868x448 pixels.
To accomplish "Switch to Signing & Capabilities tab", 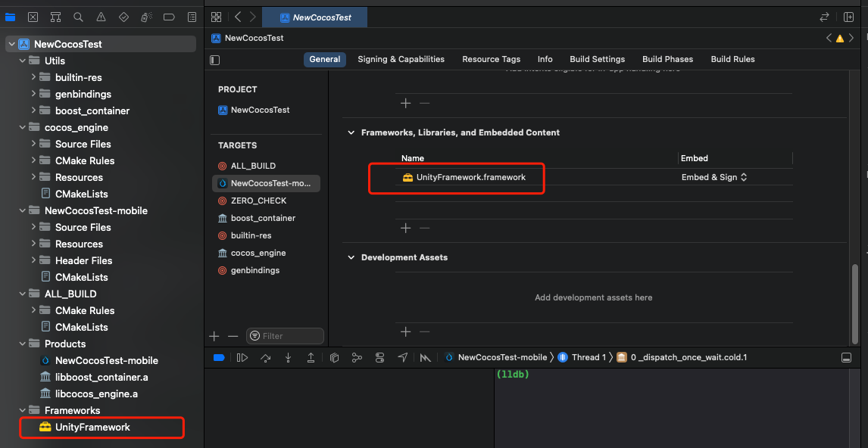I will 401,59.
